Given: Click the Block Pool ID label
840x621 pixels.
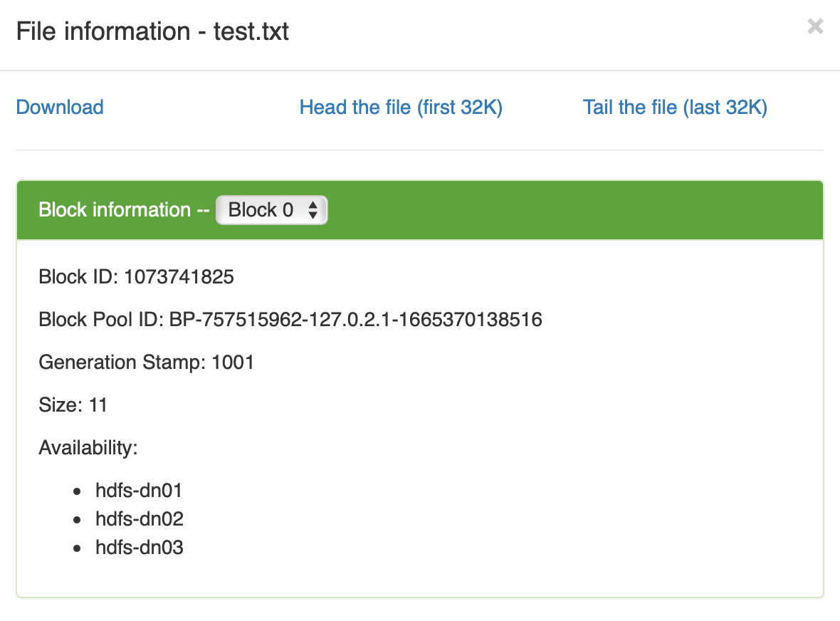Looking at the screenshot, I should point(102,320).
